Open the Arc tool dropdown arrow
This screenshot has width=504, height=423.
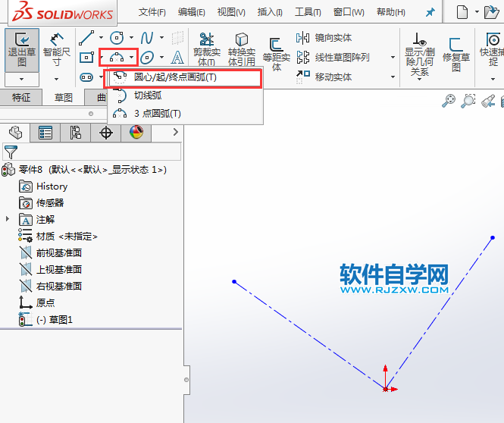(x=131, y=58)
